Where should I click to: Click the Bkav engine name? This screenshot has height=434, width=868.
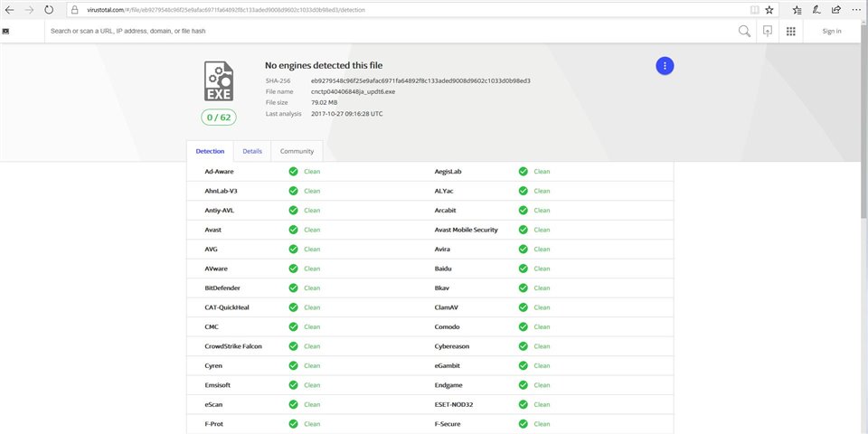(x=442, y=288)
